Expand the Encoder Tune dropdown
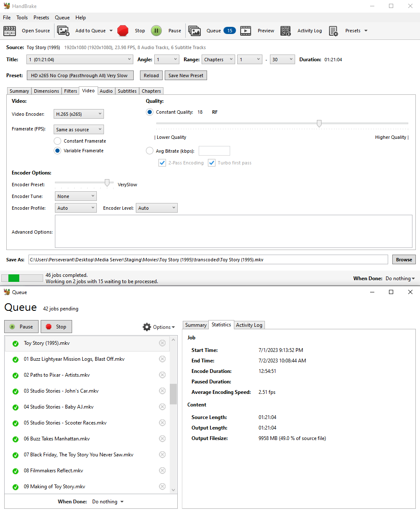 (76, 196)
